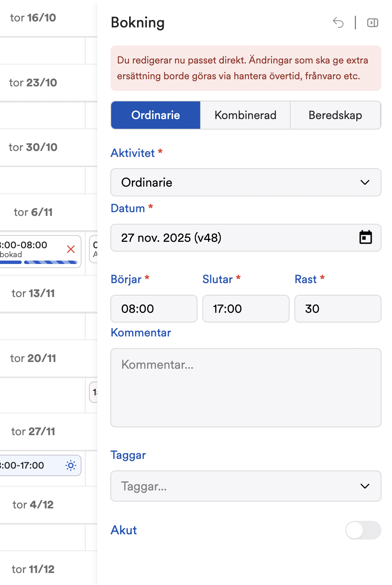Click the Börjar time field 08:00

(x=154, y=309)
